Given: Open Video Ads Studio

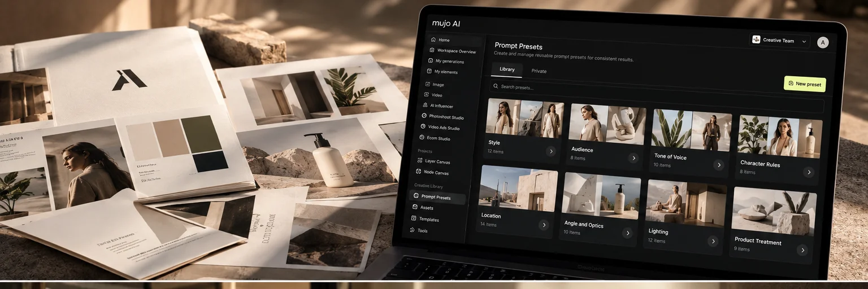Looking at the screenshot, I should click(x=440, y=128).
